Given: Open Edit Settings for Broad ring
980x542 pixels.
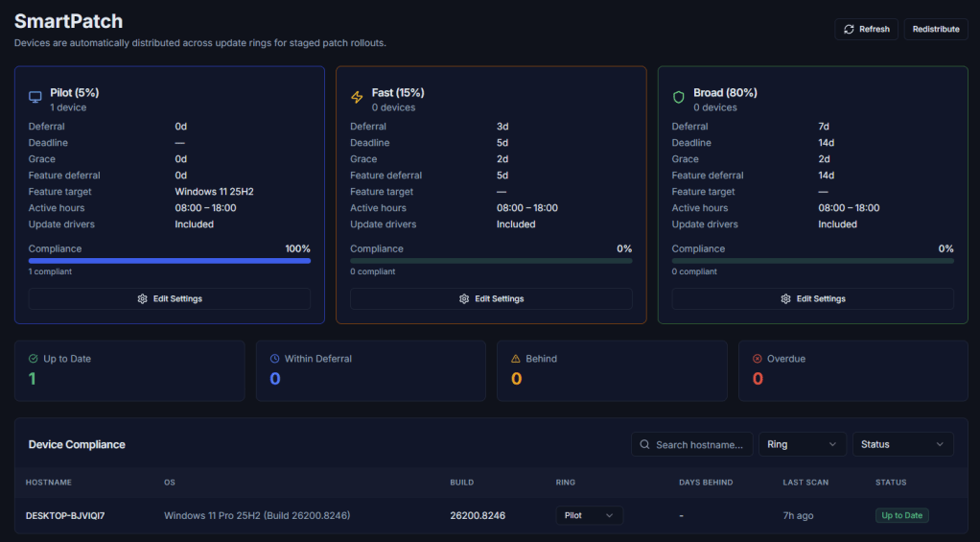Looking at the screenshot, I should tap(812, 298).
